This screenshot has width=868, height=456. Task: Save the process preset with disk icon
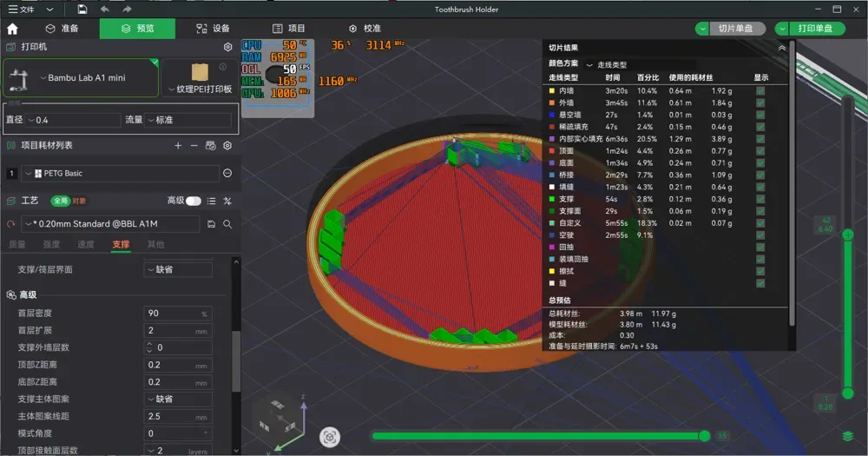tap(211, 224)
